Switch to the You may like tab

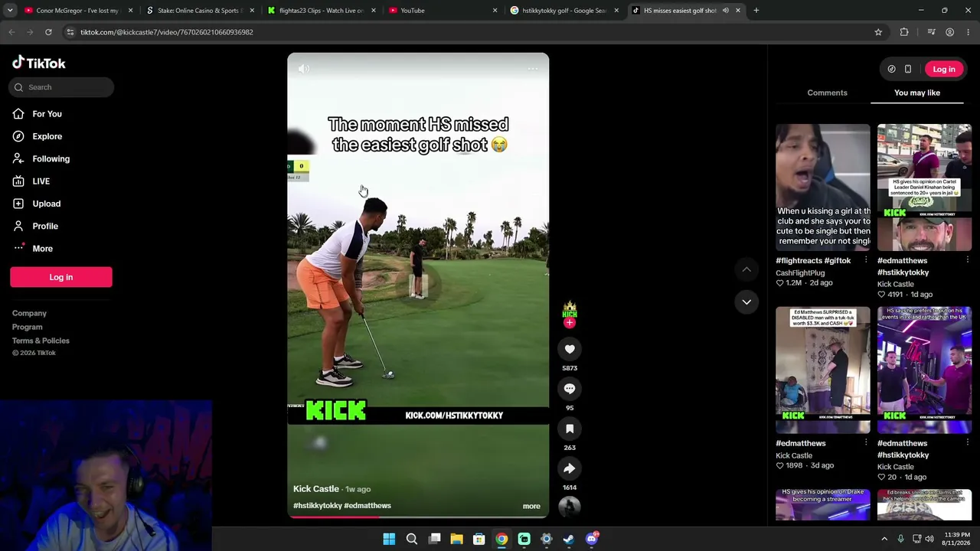[x=917, y=93]
